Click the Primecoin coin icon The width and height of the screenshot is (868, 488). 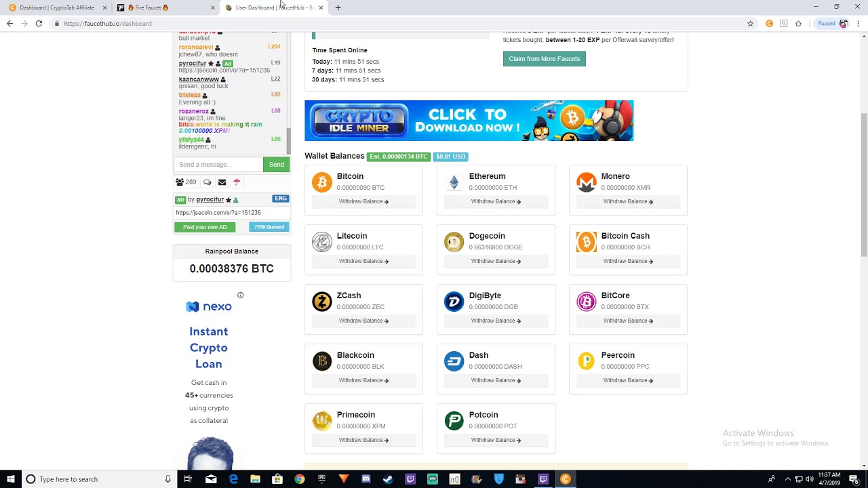click(322, 421)
